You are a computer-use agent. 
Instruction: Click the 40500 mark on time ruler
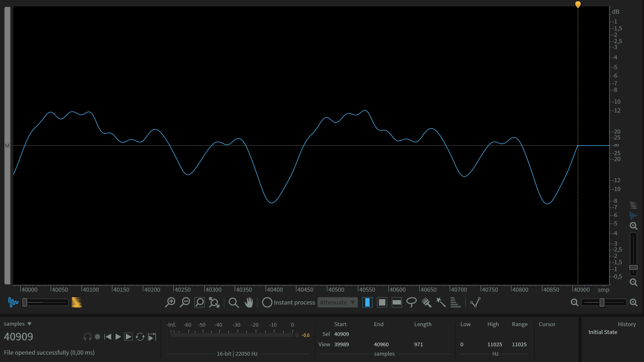336,290
